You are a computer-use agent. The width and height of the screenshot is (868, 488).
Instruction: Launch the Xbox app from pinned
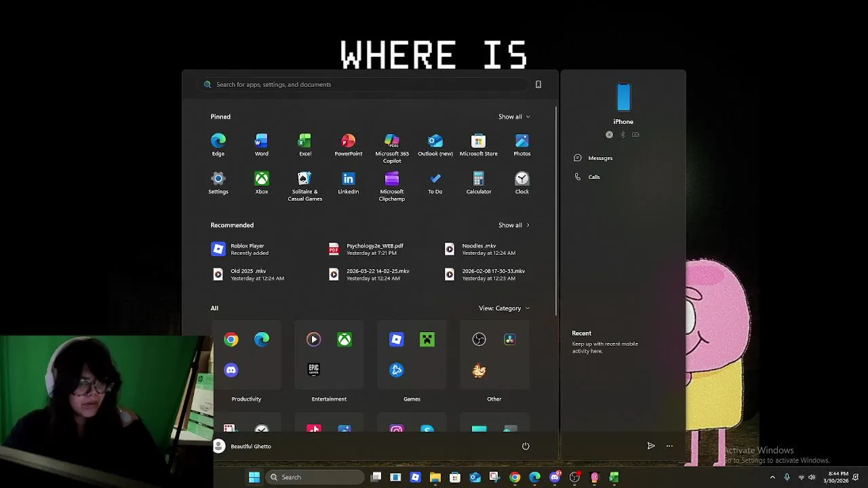261,182
